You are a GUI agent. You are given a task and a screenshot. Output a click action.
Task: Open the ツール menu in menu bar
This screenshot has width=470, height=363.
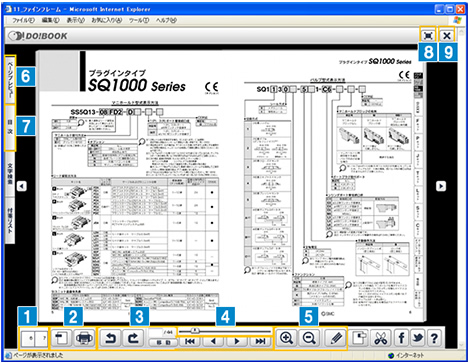pyautogui.click(x=139, y=20)
